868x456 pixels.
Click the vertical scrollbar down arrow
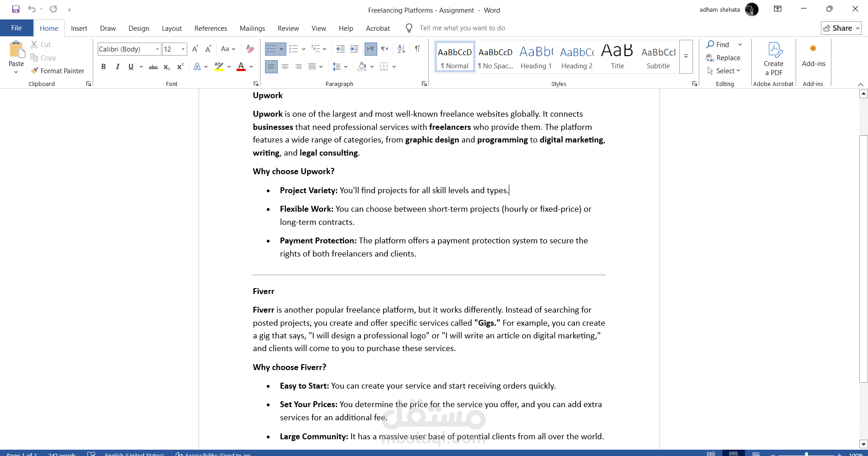863,444
